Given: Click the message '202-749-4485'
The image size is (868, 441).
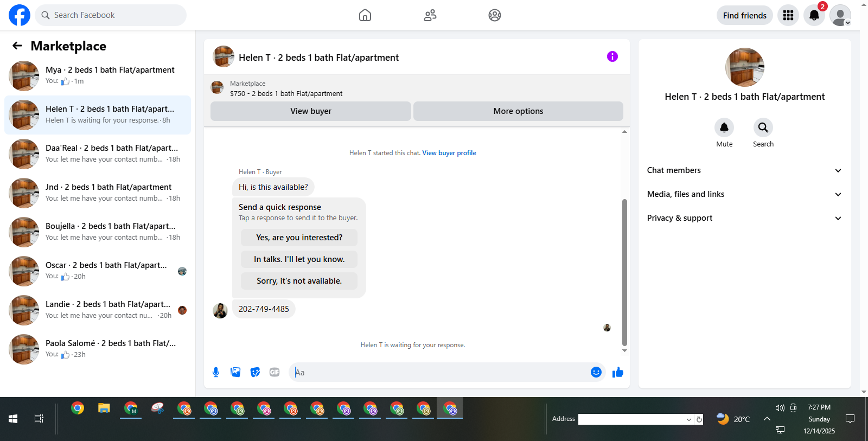Looking at the screenshot, I should coord(264,309).
